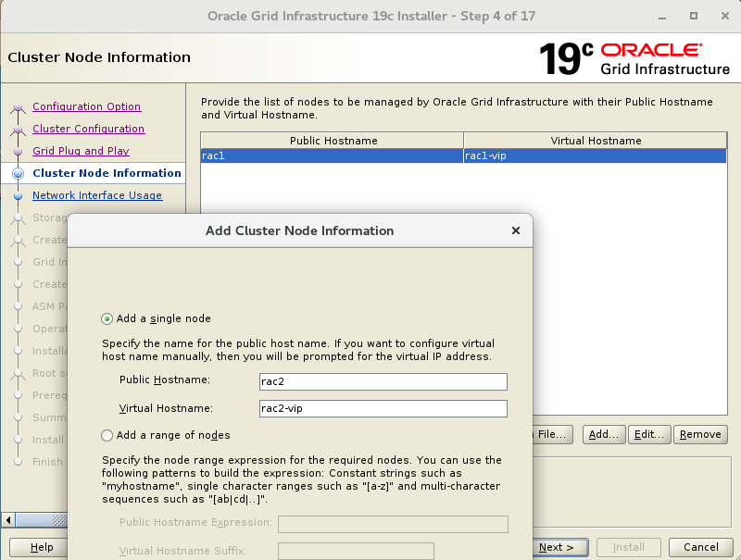Screen dimensions: 741x560
Task: Click the ASM step bullet in the sidebar
Action: [18, 306]
